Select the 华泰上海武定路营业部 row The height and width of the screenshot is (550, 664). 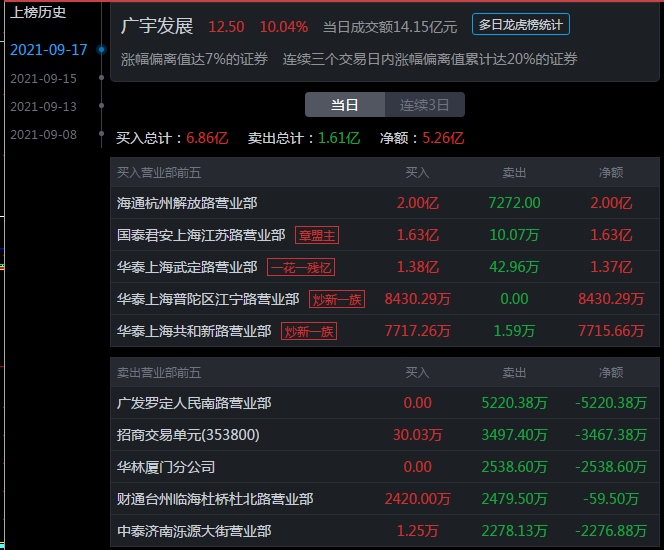[187, 267]
